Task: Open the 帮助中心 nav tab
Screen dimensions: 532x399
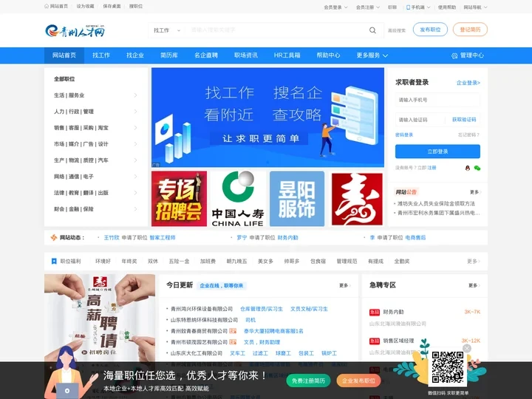Action: click(328, 55)
